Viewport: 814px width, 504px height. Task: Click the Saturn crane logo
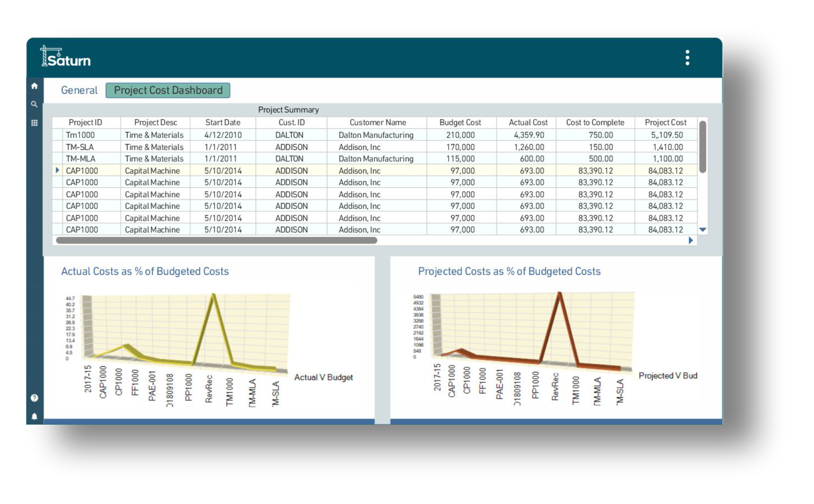click(x=65, y=59)
